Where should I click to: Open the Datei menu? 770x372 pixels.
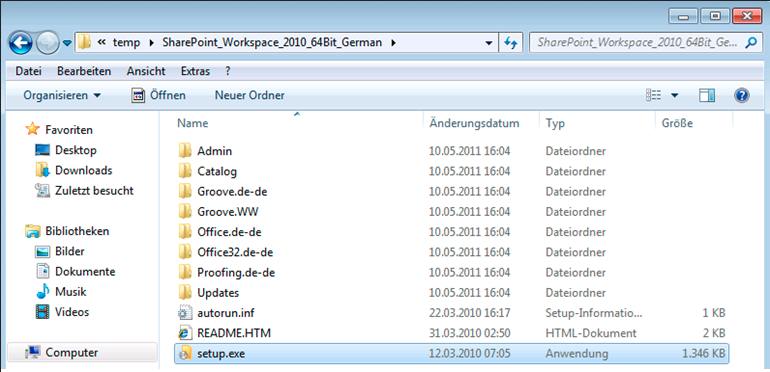pos(28,71)
